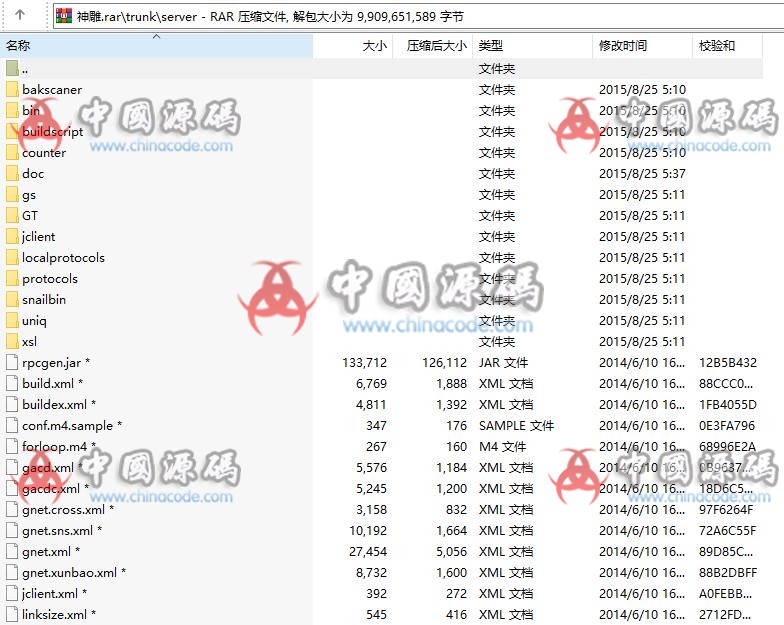Click the type 'M4 文件'
The width and height of the screenshot is (784, 625).
[x=502, y=446]
